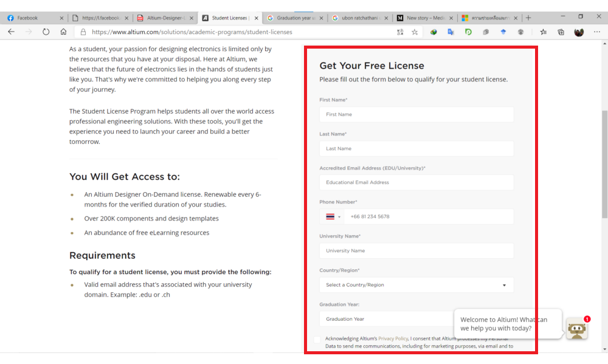This screenshot has width=608, height=364.
Task: Reload the page with the refresh icon
Action: click(46, 32)
